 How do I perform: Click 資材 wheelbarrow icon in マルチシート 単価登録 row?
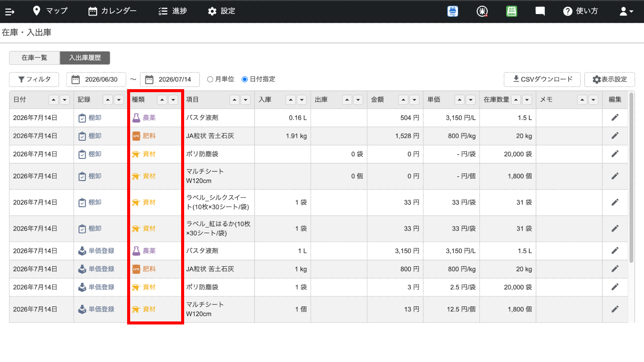coord(136,309)
